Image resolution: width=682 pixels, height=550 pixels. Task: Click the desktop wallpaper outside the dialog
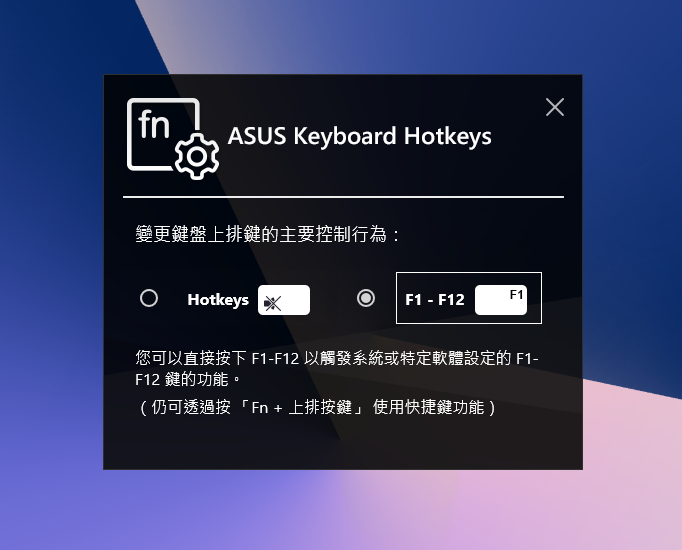pos(631,217)
